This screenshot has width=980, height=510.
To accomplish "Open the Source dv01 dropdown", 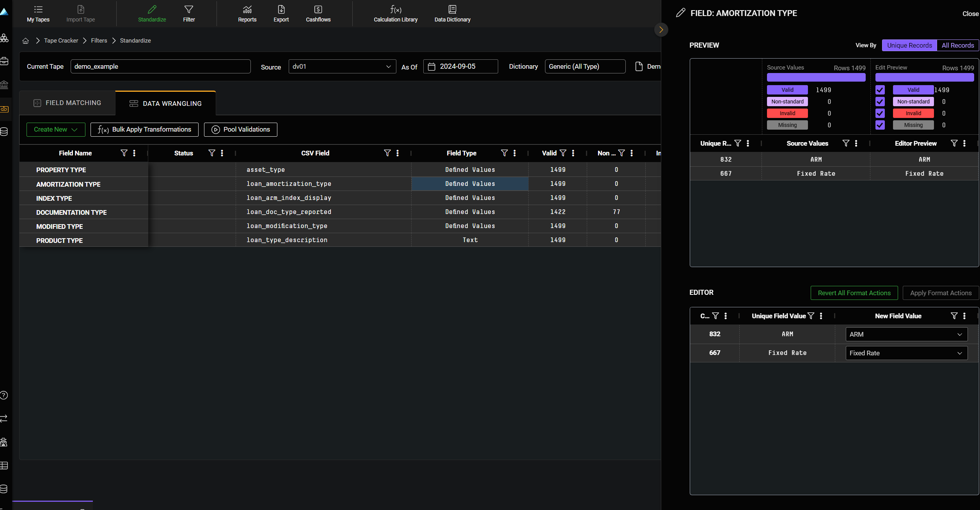I will pyautogui.click(x=342, y=66).
